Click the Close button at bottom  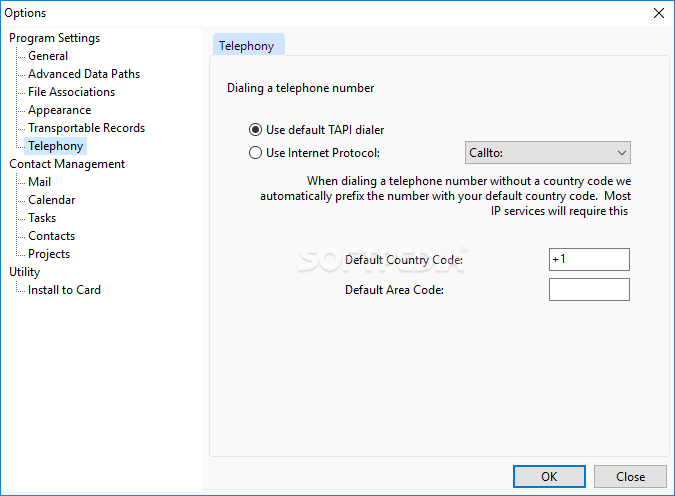(630, 476)
